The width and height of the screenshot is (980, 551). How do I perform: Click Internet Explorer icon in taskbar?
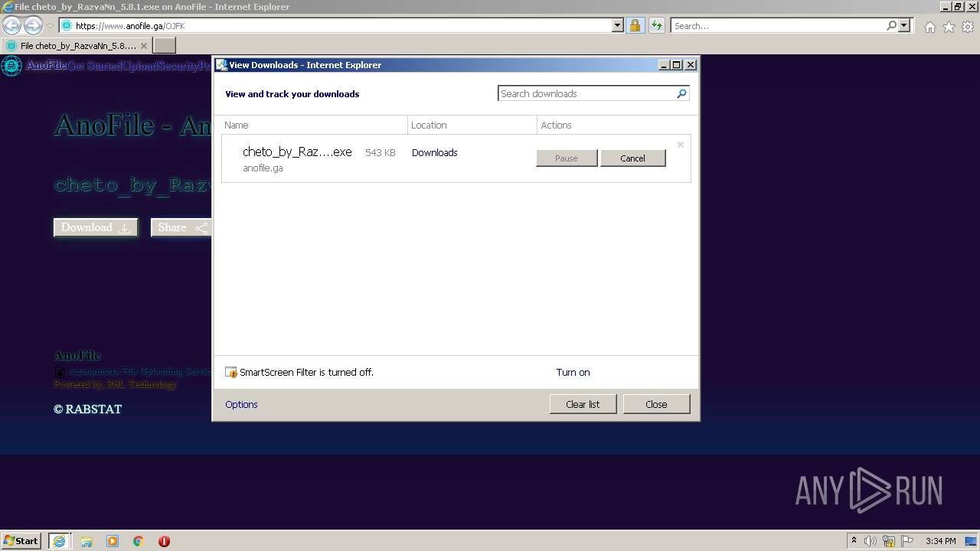[59, 541]
